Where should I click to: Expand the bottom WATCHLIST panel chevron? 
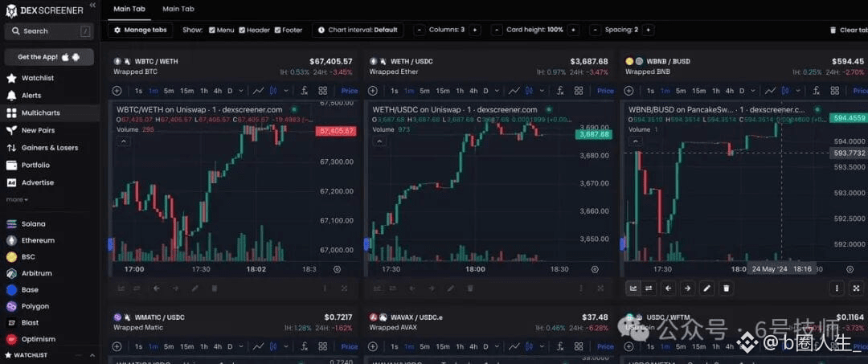[x=92, y=355]
